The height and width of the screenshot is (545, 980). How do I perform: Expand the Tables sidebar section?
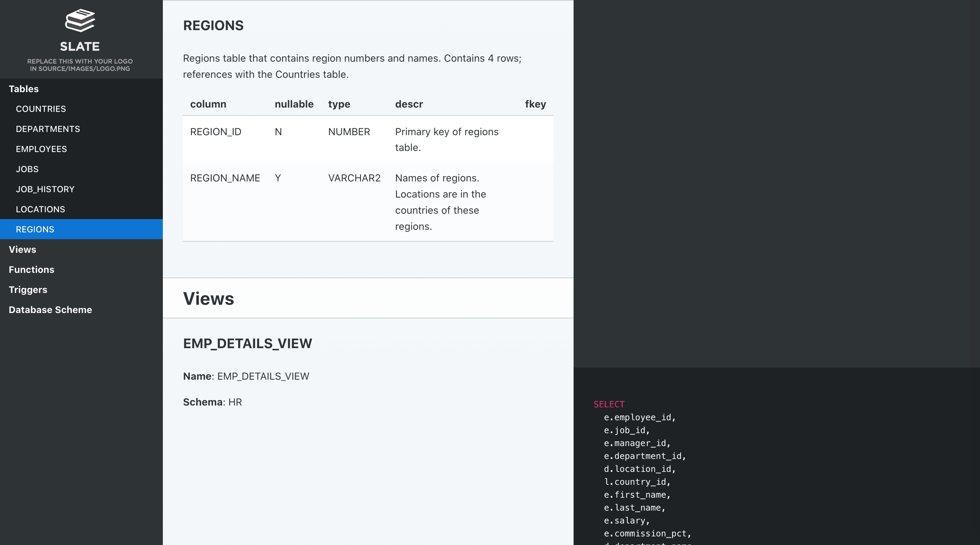tap(24, 89)
